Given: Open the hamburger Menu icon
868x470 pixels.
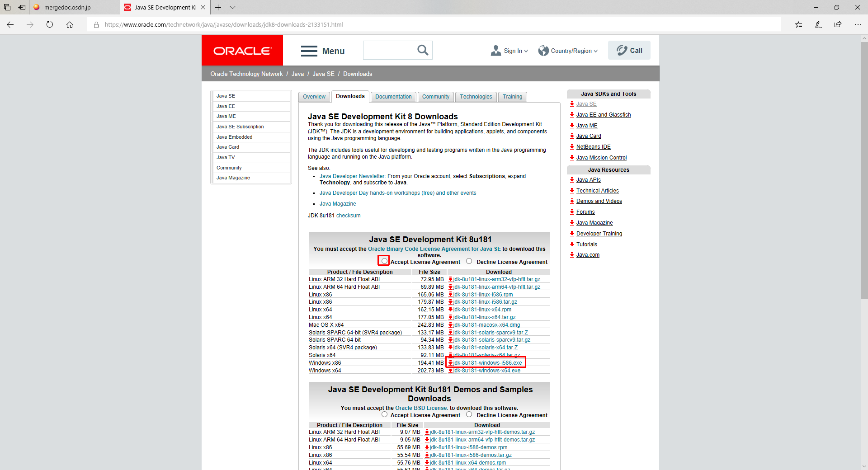Looking at the screenshot, I should 309,51.
